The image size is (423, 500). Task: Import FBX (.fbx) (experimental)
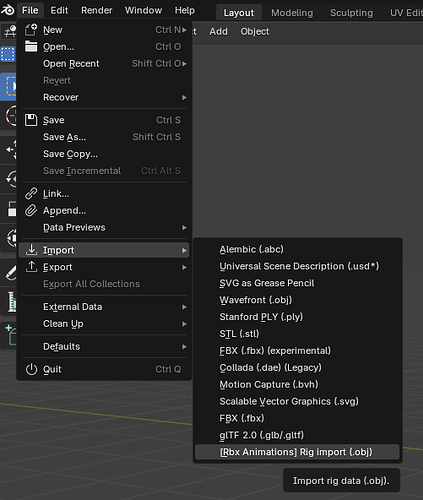click(297, 351)
